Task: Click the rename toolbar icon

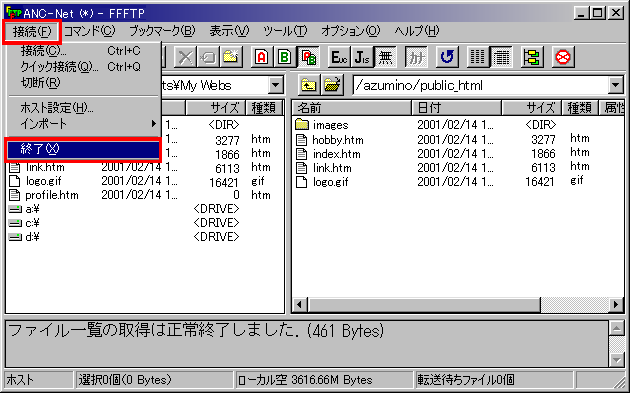Action: (208, 57)
